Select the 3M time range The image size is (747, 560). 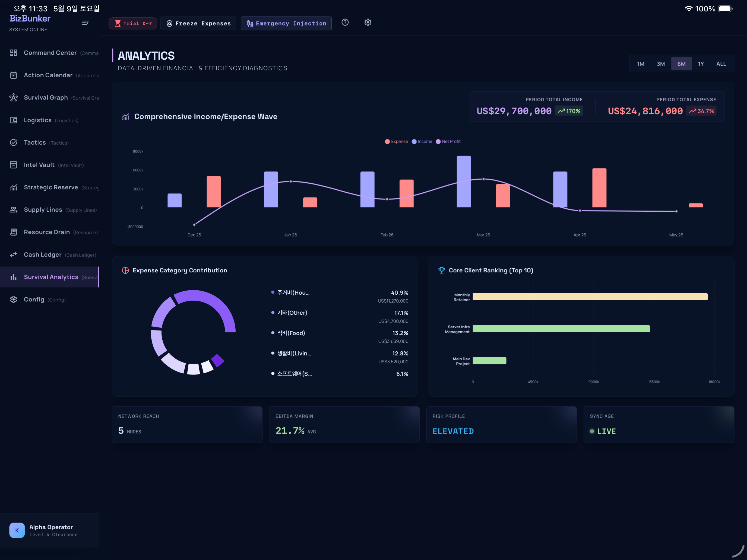[661, 64]
